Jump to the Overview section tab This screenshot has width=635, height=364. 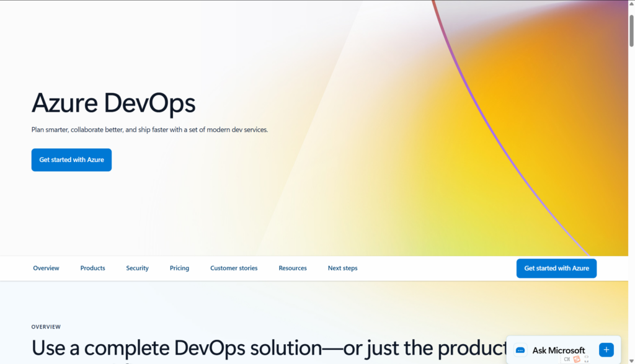46,268
